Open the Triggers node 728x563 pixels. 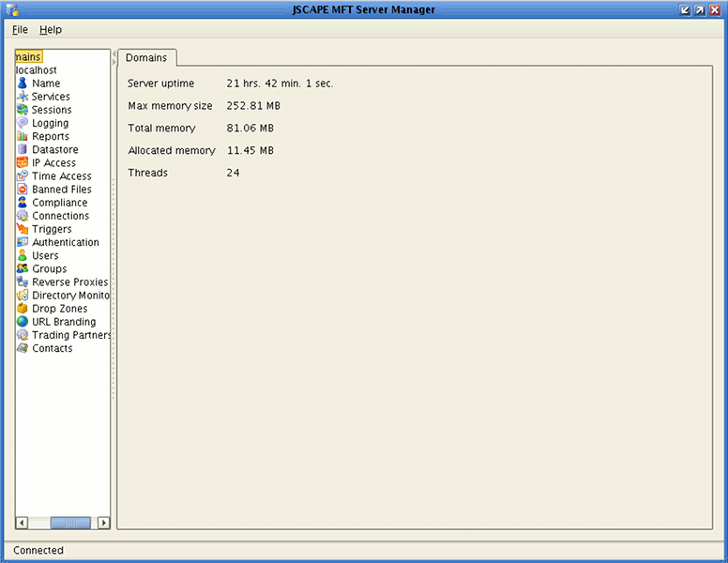52,229
